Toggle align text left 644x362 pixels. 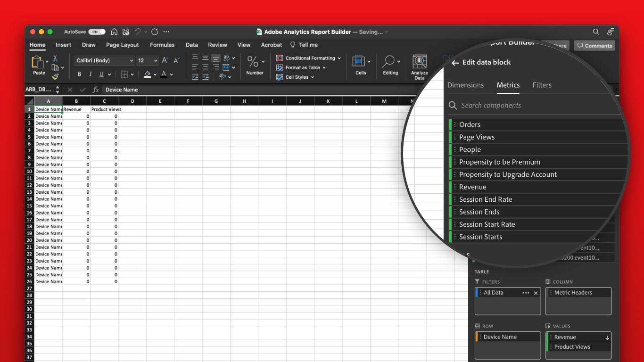pyautogui.click(x=195, y=67)
